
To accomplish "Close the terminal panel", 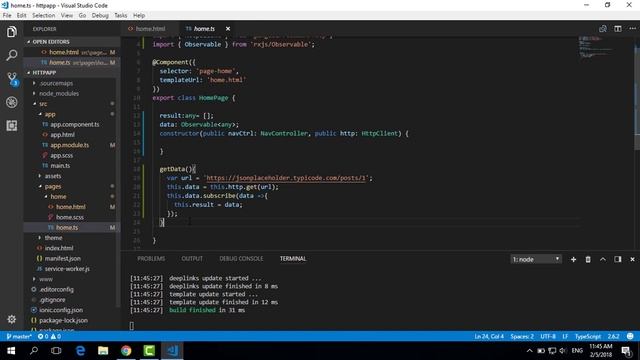I will [632, 259].
